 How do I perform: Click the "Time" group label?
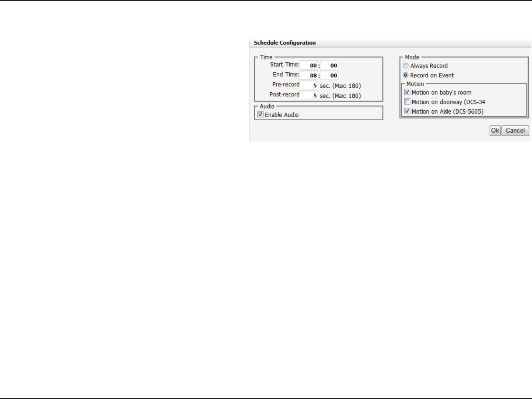[266, 57]
